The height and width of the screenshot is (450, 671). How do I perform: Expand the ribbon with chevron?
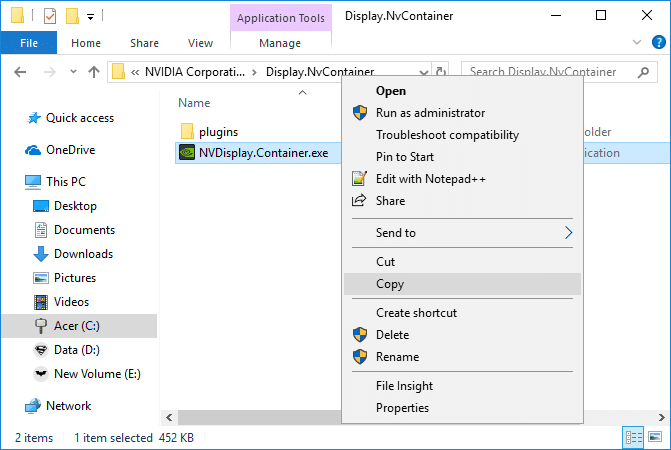click(637, 44)
